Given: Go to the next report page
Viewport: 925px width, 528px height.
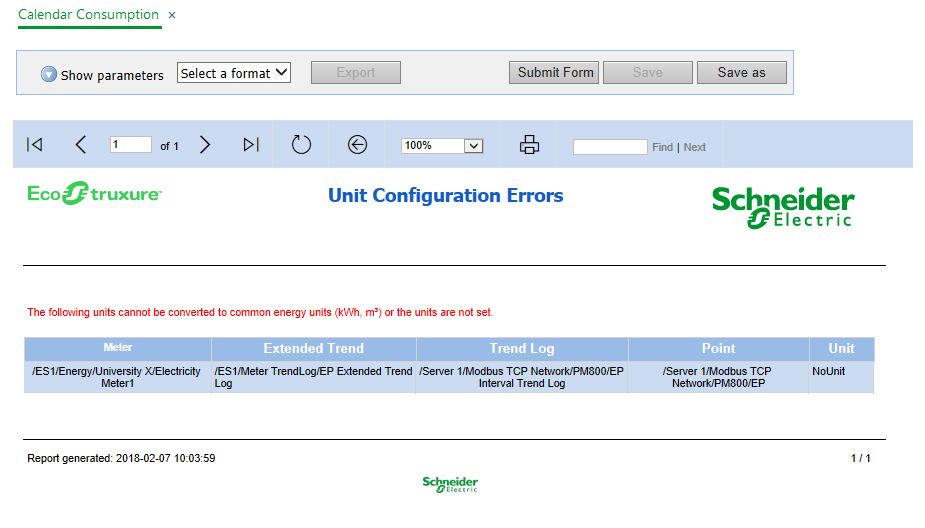Looking at the screenshot, I should tap(205, 145).
